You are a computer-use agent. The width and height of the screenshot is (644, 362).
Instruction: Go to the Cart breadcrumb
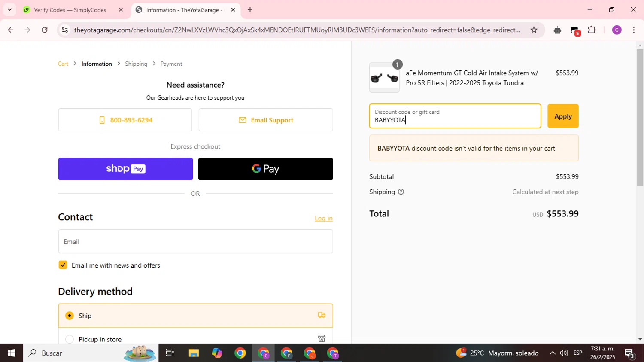click(63, 64)
